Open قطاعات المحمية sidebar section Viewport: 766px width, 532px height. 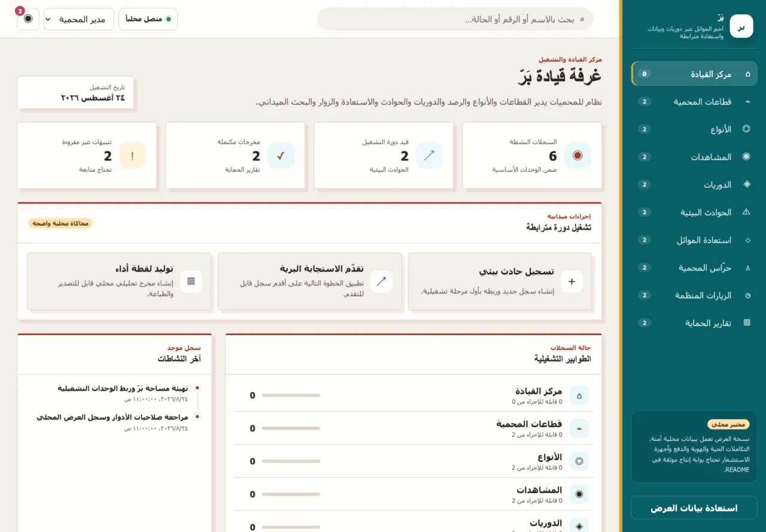[694, 102]
